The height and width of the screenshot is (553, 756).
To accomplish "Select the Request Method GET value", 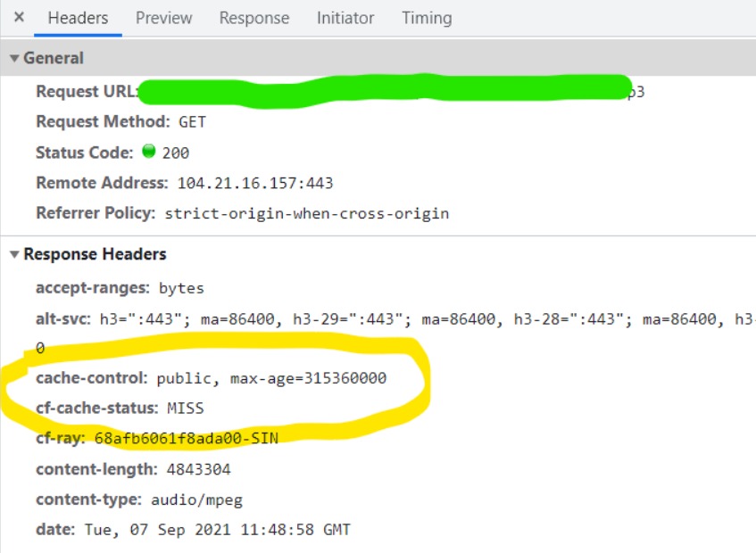I will tap(192, 122).
